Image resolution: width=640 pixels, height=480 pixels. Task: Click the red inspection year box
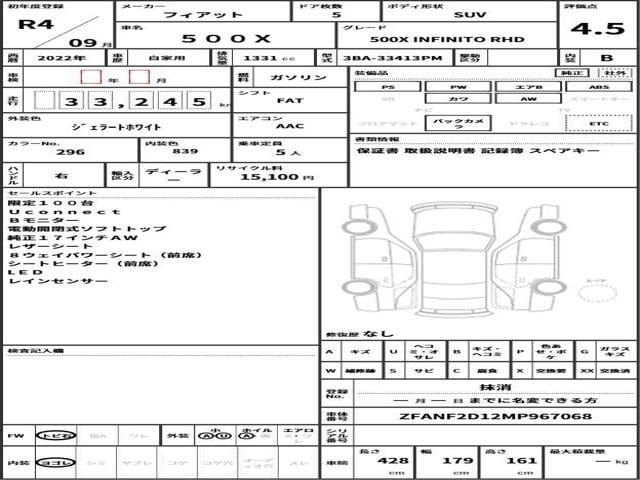[90, 78]
